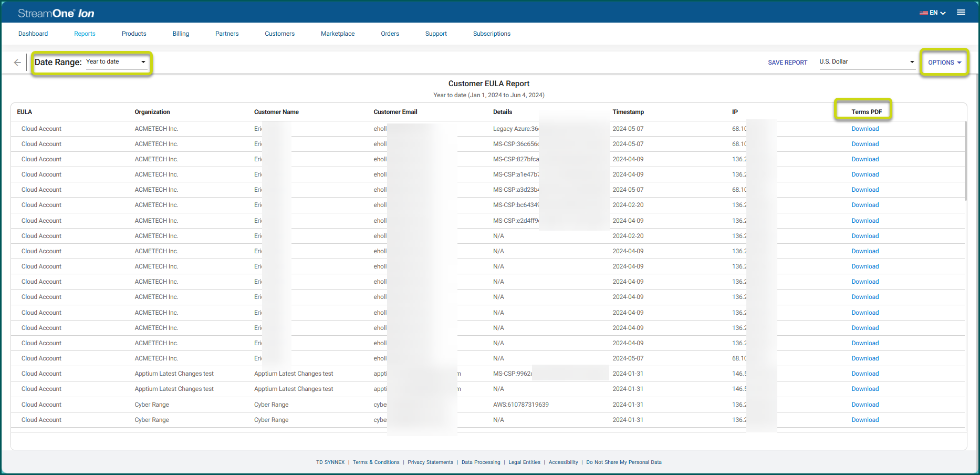Download terms PDF for MS-CSP:827bfca row

(x=865, y=159)
